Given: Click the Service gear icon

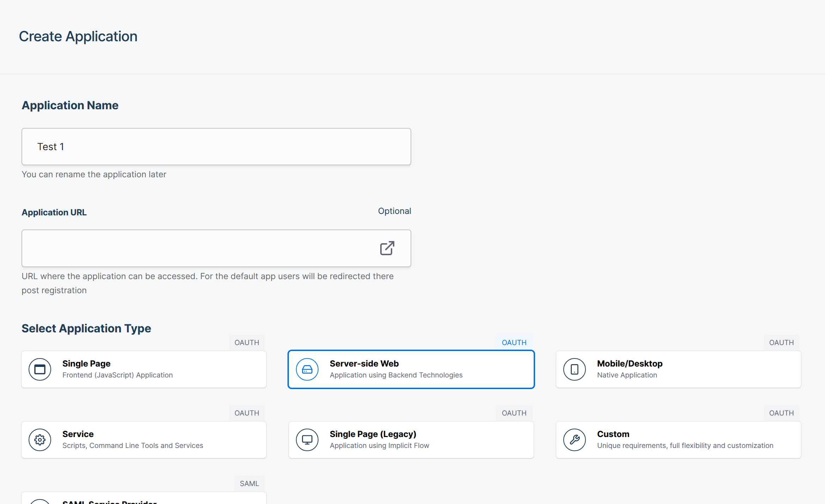Looking at the screenshot, I should pyautogui.click(x=40, y=440).
